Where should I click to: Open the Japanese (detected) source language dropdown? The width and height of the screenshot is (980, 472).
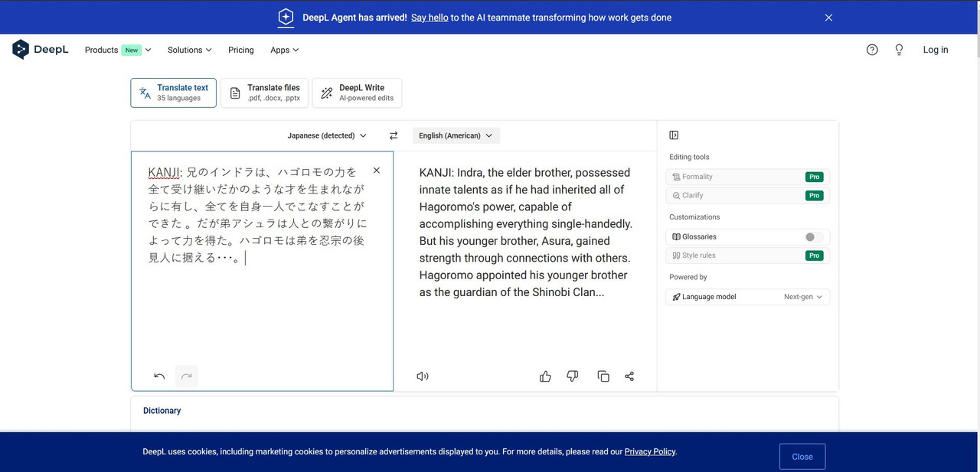pyautogui.click(x=327, y=135)
